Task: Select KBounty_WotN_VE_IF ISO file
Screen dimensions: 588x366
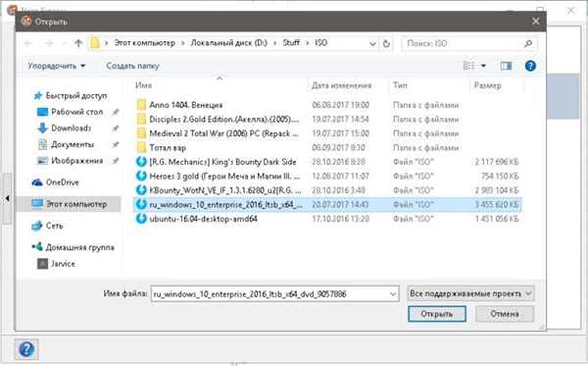Action: [225, 190]
